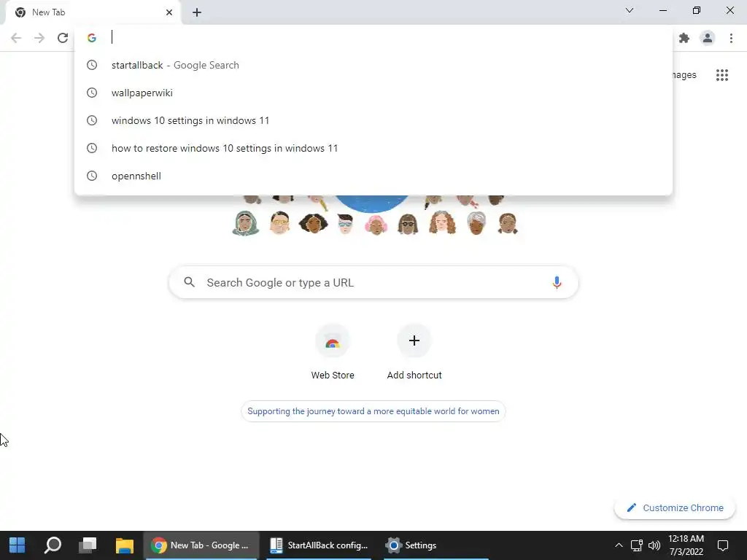Select the New Tab browser tab
The height and width of the screenshot is (560, 747).
pyautogui.click(x=93, y=12)
